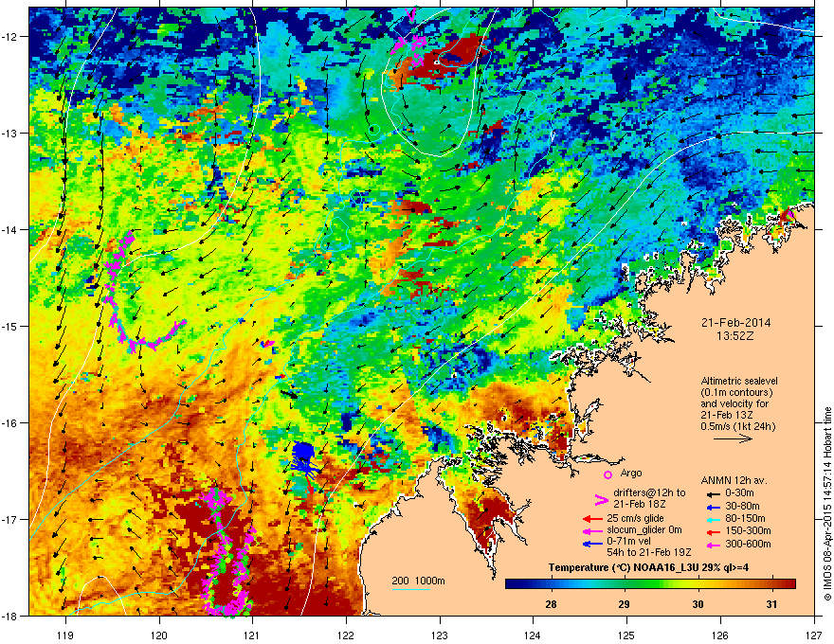
Task: Click the dark red end of temperature colour bar
Action: (x=789, y=584)
